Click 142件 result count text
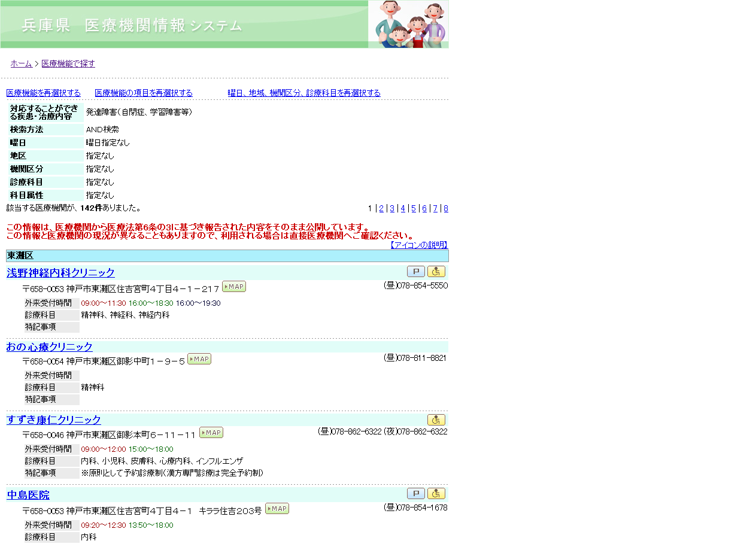 point(91,208)
